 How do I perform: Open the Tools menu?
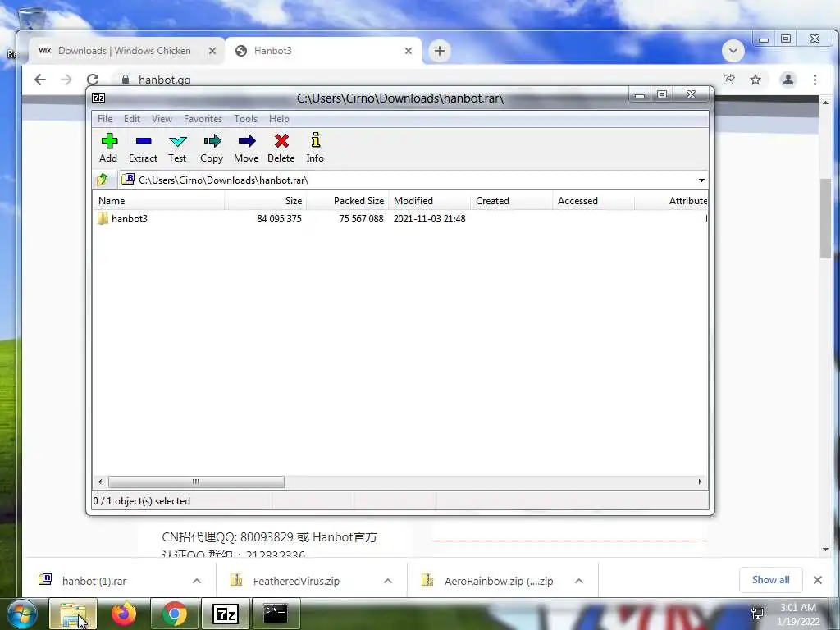(x=245, y=118)
